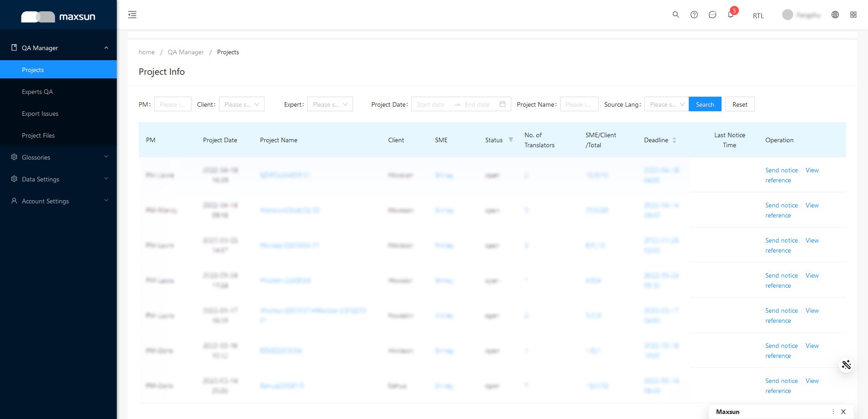Sort the table by Deadline
The image size is (868, 419).
point(674,140)
